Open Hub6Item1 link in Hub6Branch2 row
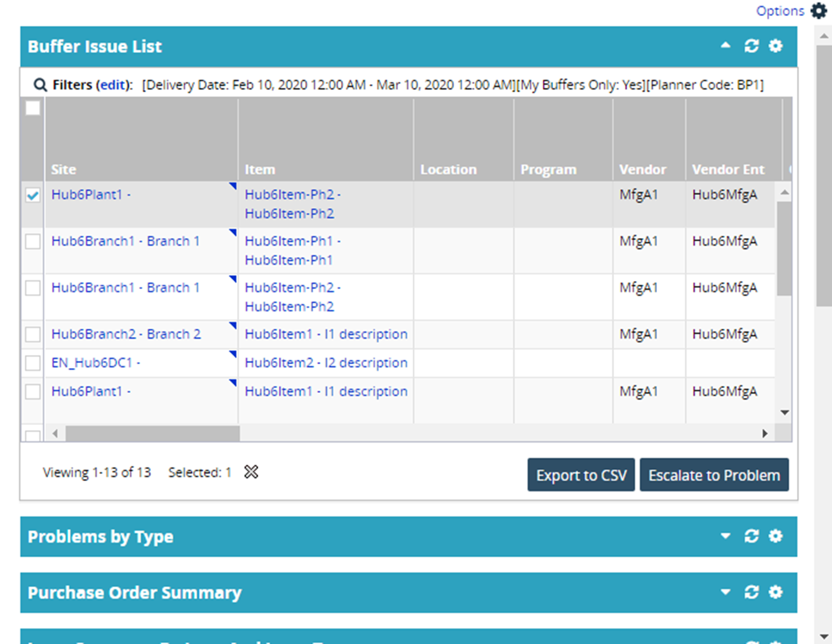 [x=326, y=334]
